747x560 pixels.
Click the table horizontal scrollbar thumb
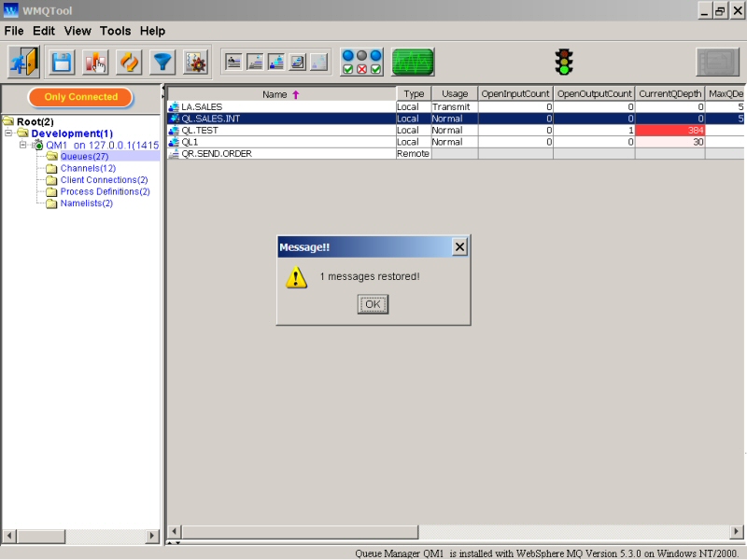tap(300, 531)
